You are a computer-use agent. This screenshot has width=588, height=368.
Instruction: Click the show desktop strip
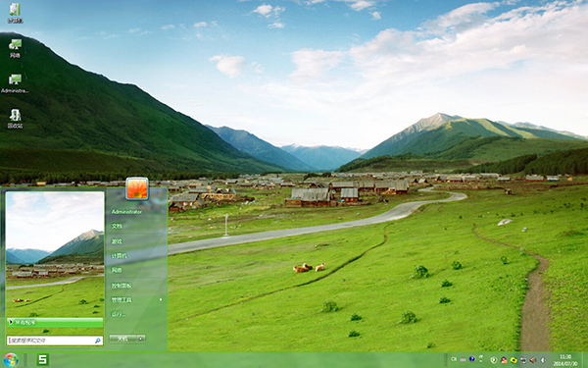(585, 360)
